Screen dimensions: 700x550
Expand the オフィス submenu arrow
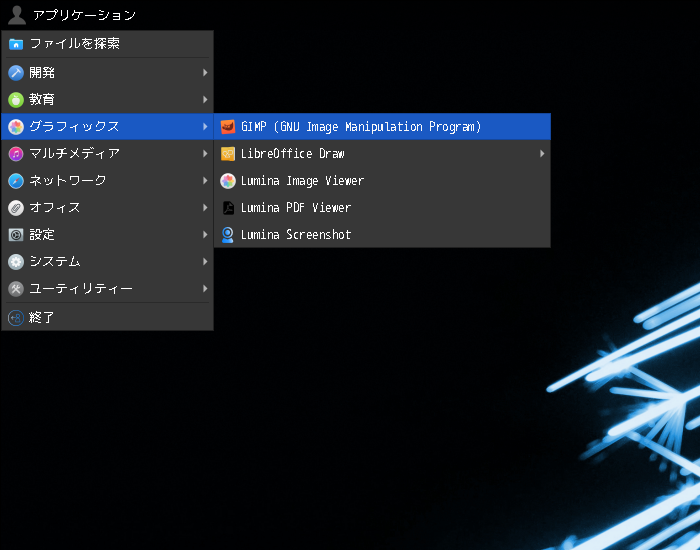click(x=205, y=208)
